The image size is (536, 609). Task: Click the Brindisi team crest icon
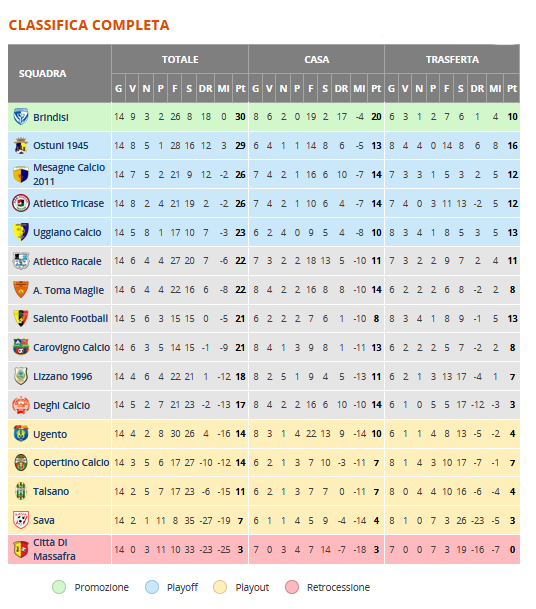[x=21, y=117]
